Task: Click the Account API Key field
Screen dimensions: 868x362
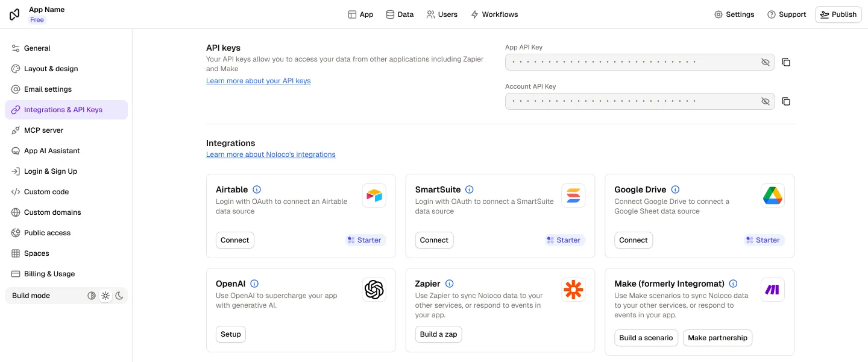Action: [x=640, y=101]
